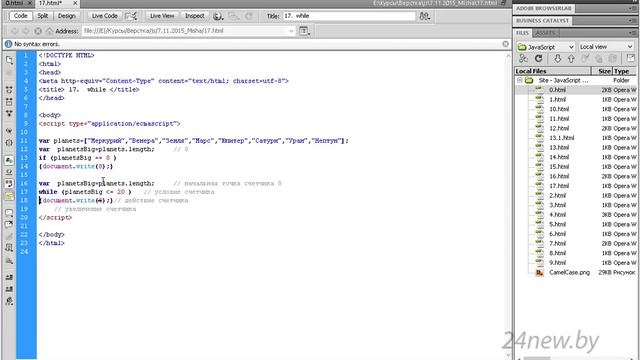Select file 10.html in Files panel

pos(559,109)
